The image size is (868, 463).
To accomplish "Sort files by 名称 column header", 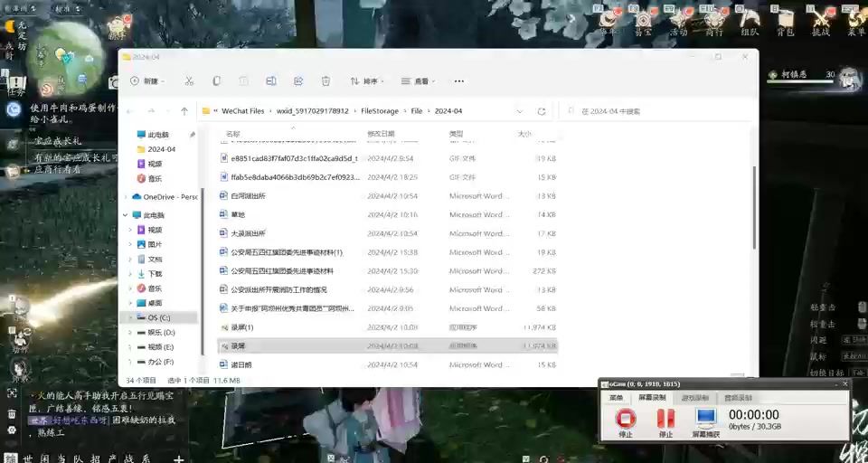I will tap(233, 134).
